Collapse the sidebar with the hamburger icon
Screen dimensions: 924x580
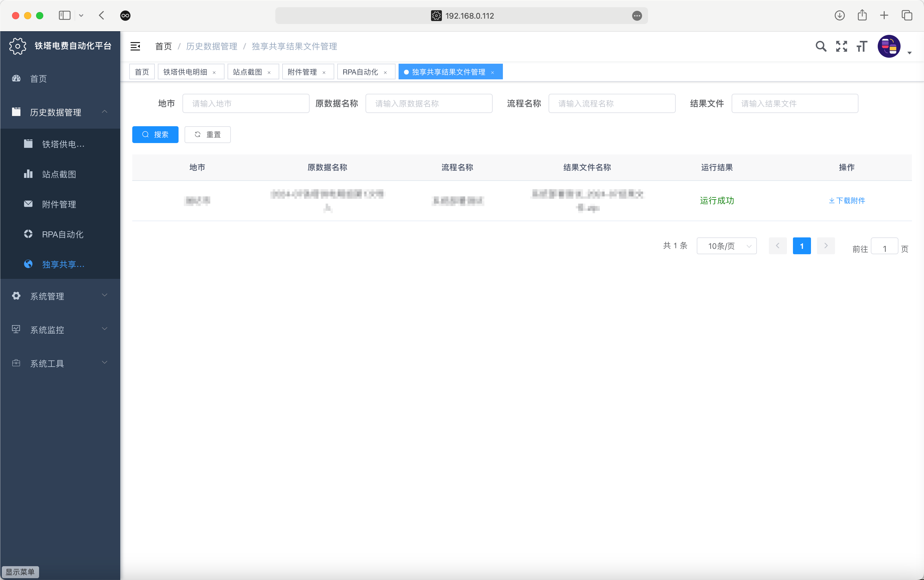click(x=135, y=46)
